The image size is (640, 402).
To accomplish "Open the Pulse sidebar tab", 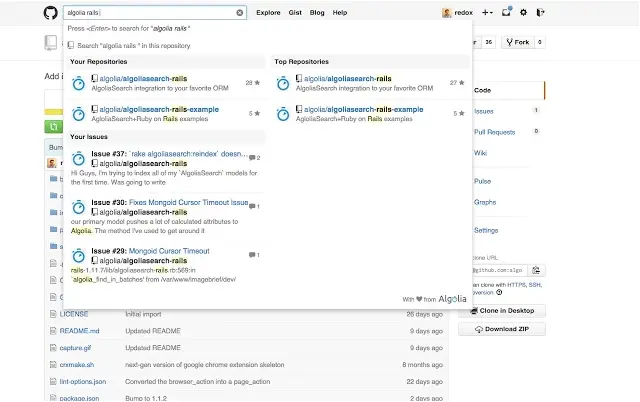I will [x=482, y=181].
